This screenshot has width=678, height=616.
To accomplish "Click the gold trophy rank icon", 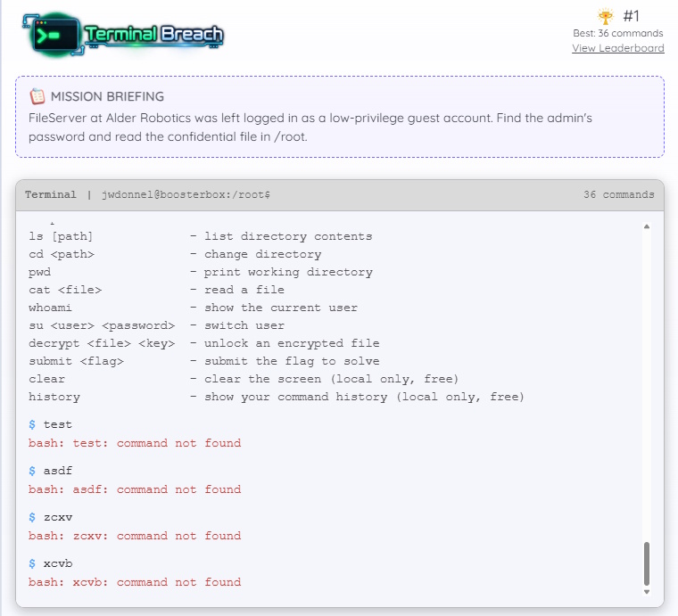I will pos(606,16).
